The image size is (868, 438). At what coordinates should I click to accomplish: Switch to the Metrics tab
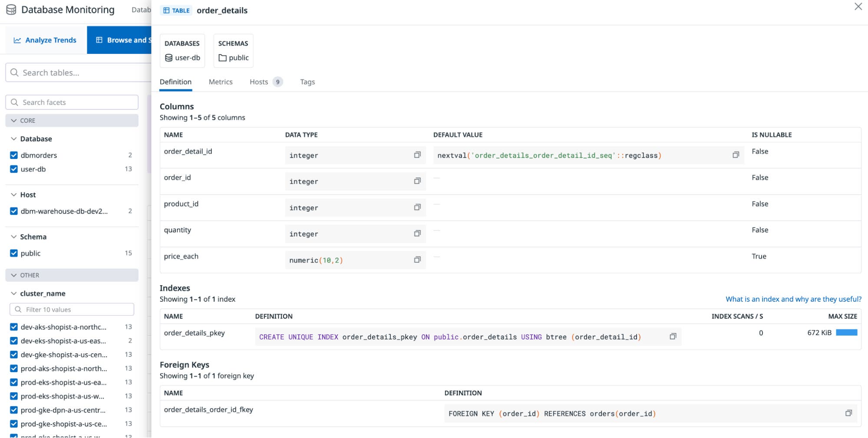221,82
